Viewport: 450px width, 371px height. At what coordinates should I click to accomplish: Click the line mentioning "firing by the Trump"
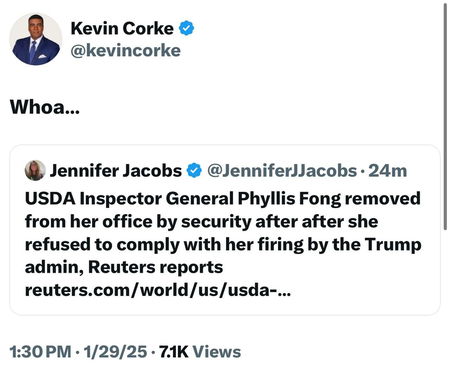[223, 244]
